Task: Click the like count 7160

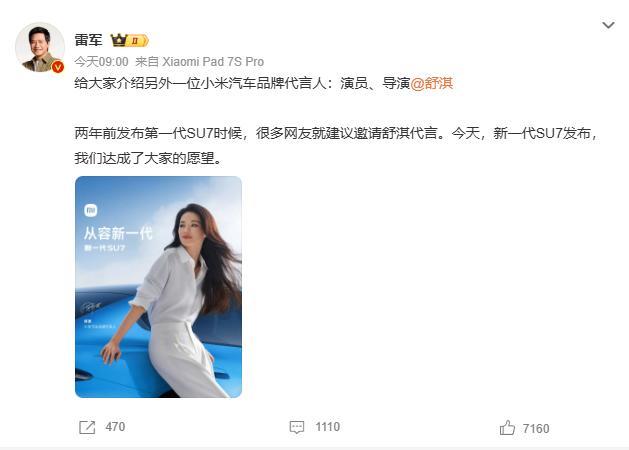Action: (536, 429)
